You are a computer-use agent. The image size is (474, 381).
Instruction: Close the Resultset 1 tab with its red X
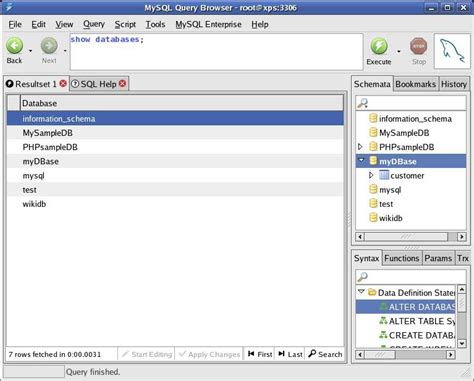[63, 84]
